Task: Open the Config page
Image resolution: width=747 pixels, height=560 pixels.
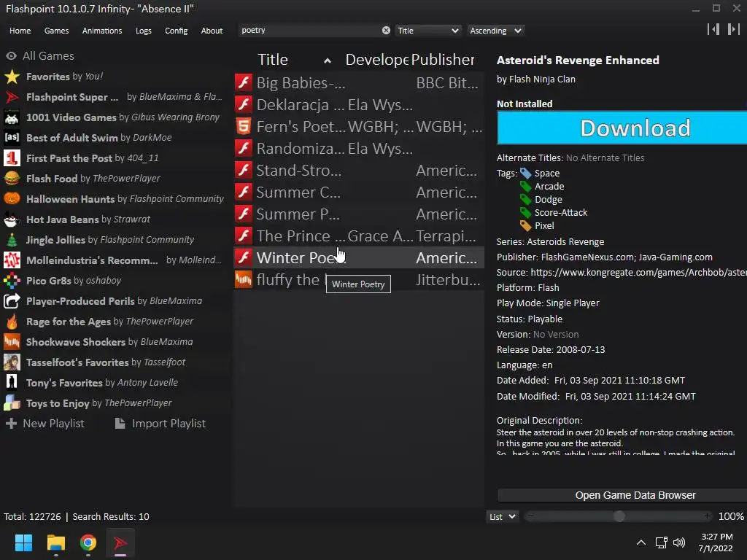Action: [177, 31]
